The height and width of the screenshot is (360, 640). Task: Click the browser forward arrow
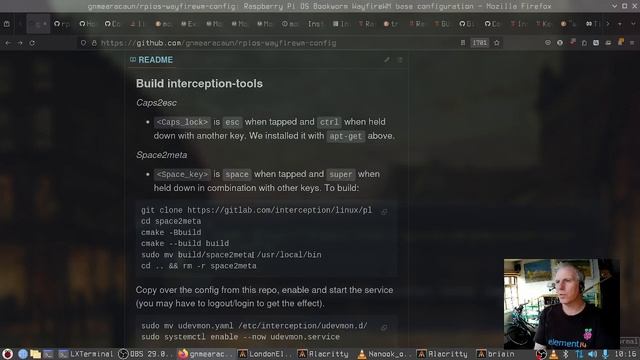20,43
